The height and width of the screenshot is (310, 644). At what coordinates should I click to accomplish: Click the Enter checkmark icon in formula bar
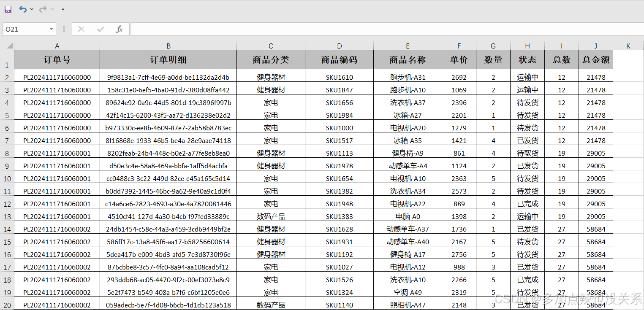pyautogui.click(x=101, y=29)
